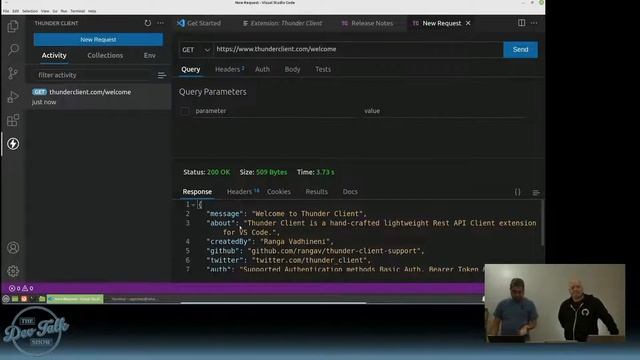Click the 200 OK status value
This screenshot has height=360, width=640.
point(218,172)
